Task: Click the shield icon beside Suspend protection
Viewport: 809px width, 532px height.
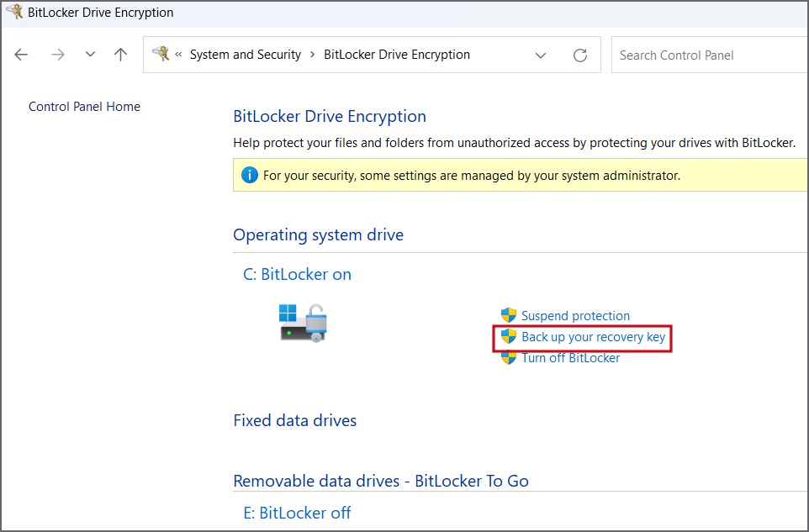Action: (509, 316)
